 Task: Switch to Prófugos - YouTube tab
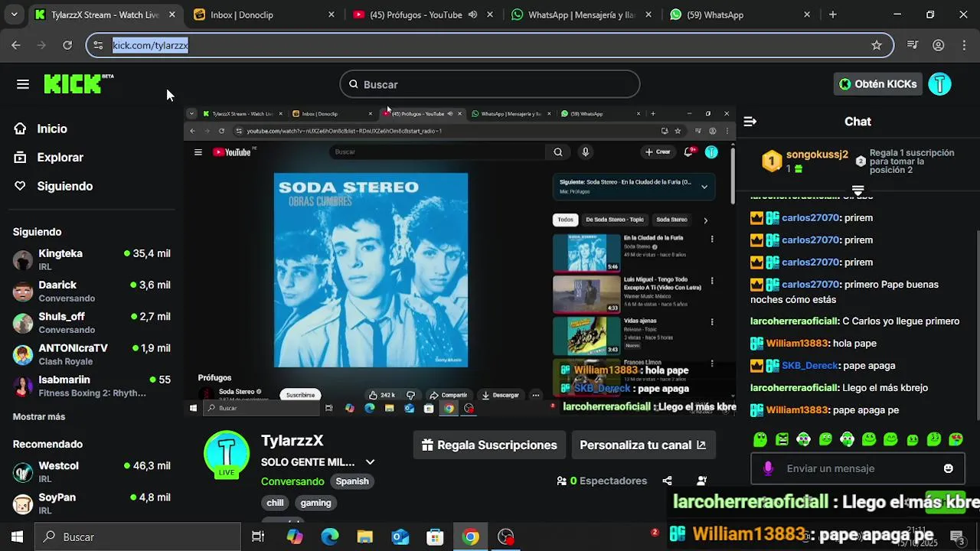pyautogui.click(x=416, y=15)
